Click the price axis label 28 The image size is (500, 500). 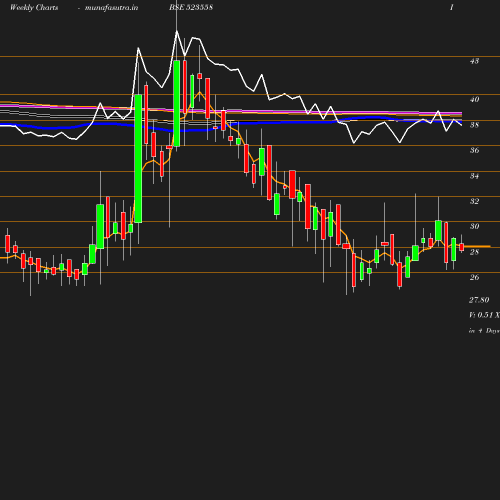(474, 252)
